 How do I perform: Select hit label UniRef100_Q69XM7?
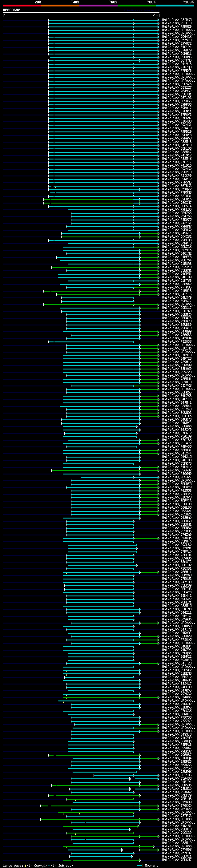[x=177, y=203]
